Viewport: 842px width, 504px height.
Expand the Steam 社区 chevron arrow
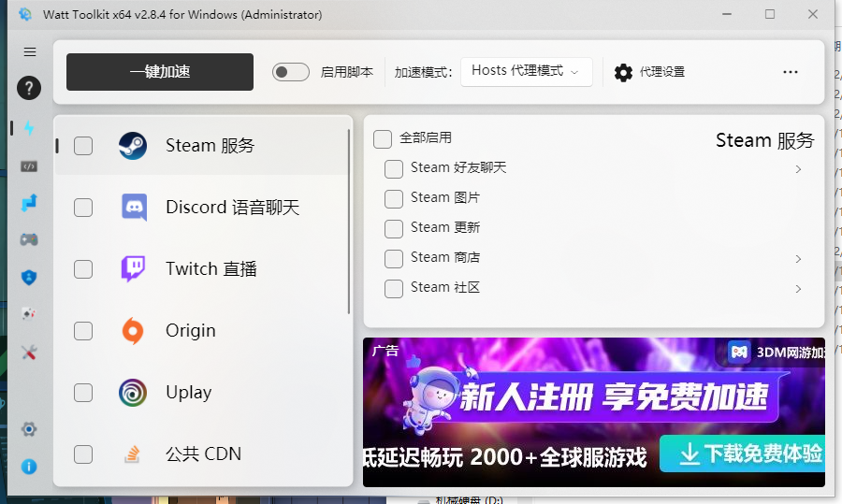pos(798,289)
